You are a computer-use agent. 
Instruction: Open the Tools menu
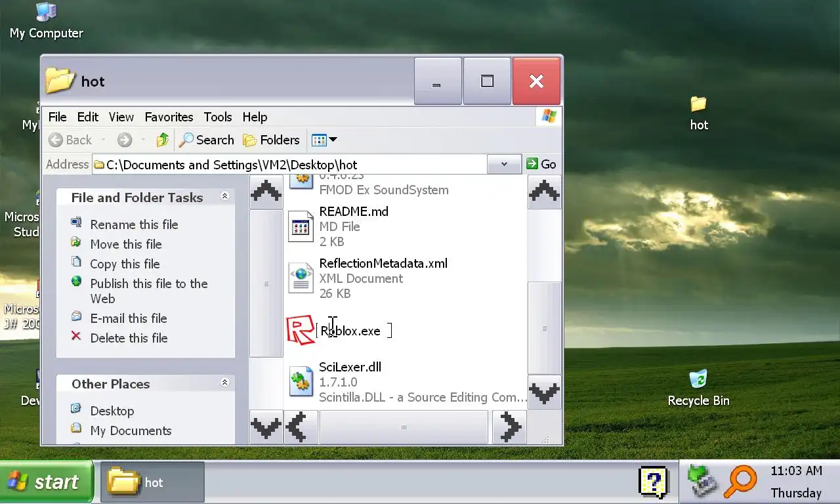pyautogui.click(x=217, y=117)
